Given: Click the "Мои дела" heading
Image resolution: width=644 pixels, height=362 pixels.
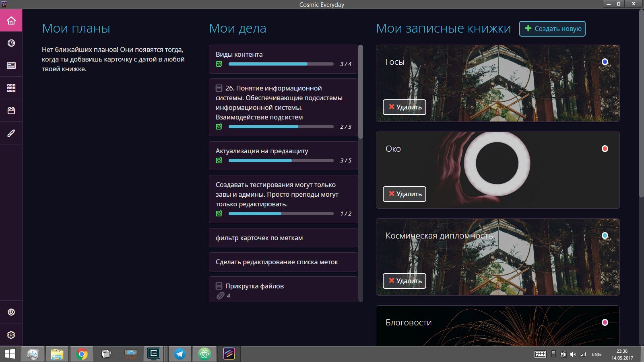Looking at the screenshot, I should (x=237, y=29).
